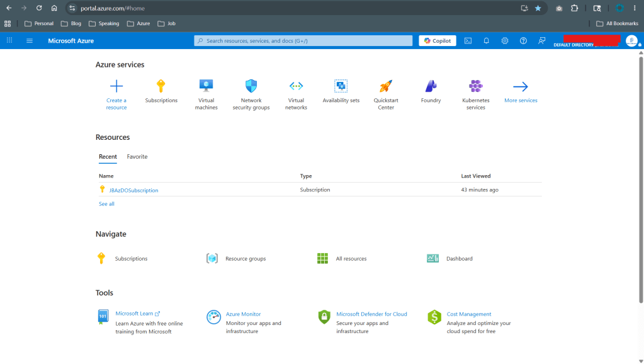
Task: Open the browser tab apps grid icon
Action: 8,23
